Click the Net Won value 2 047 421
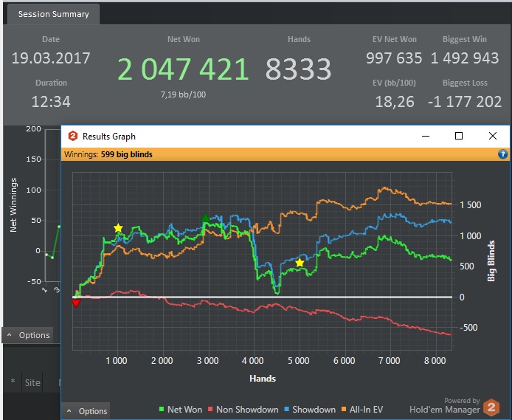The width and height of the screenshot is (512, 420). [183, 69]
